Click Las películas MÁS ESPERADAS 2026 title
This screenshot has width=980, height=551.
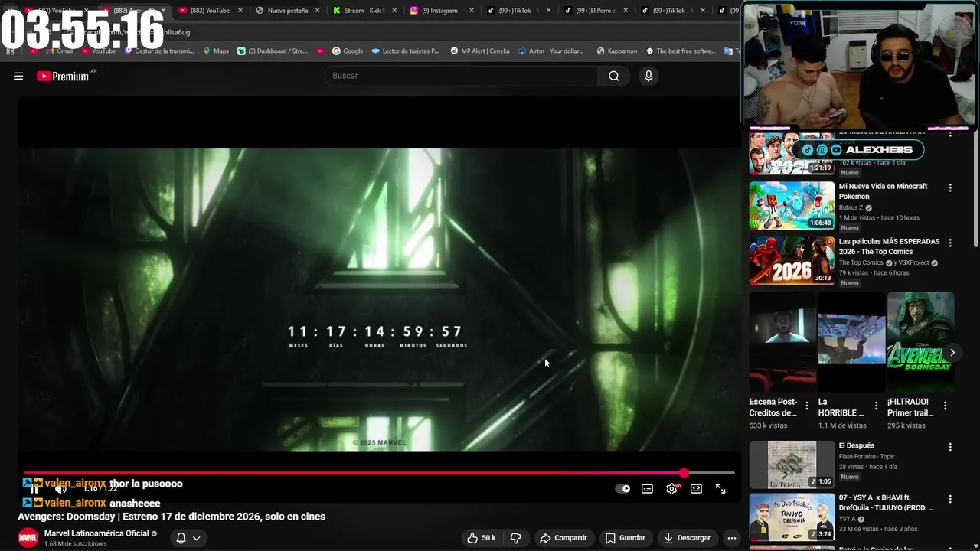pyautogui.click(x=889, y=246)
